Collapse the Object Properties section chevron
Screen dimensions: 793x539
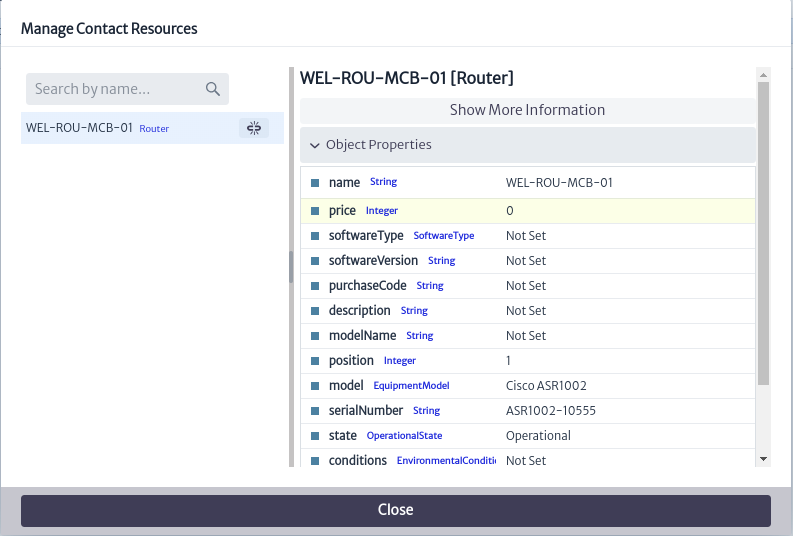point(315,146)
